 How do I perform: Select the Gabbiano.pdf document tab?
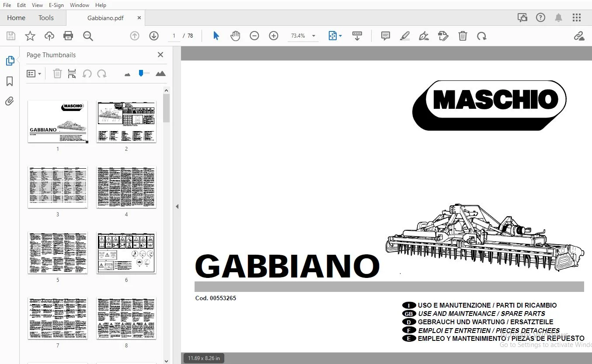pyautogui.click(x=105, y=18)
